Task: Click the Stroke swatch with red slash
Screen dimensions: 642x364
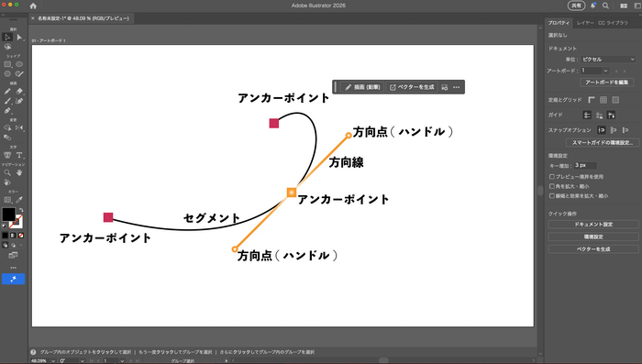Action: tap(17, 221)
